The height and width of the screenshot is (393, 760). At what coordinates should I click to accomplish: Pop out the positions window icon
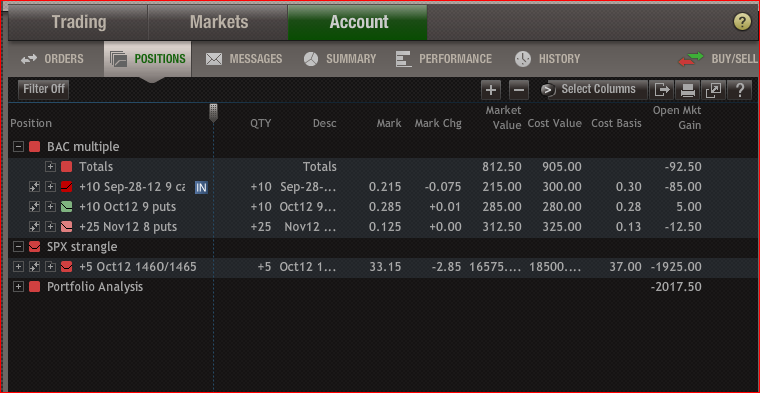[x=713, y=90]
